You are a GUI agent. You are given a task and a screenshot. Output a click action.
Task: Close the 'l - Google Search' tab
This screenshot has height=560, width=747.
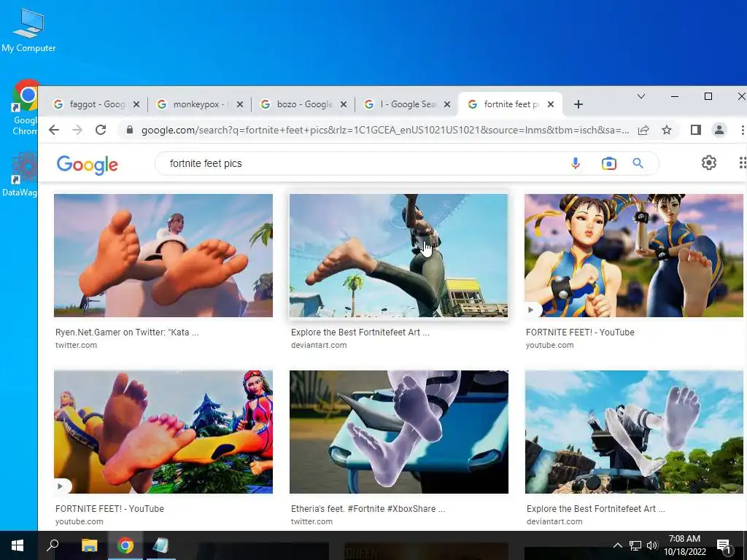447,104
